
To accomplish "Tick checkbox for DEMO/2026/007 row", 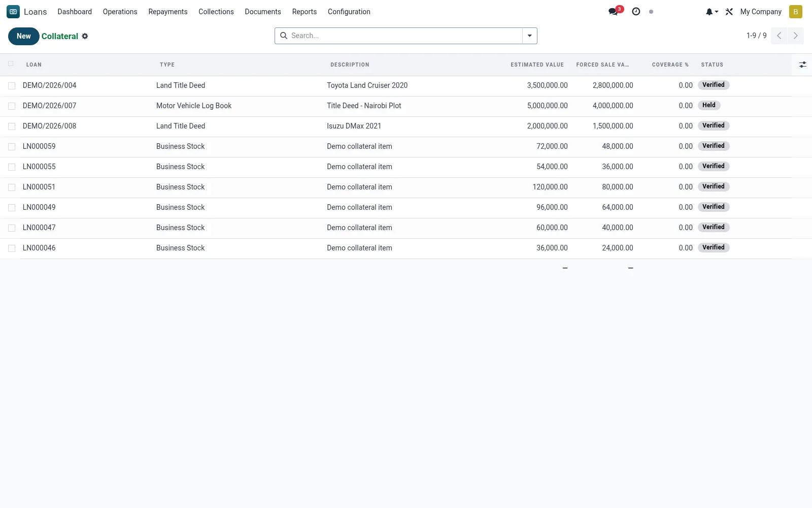I will click(12, 106).
